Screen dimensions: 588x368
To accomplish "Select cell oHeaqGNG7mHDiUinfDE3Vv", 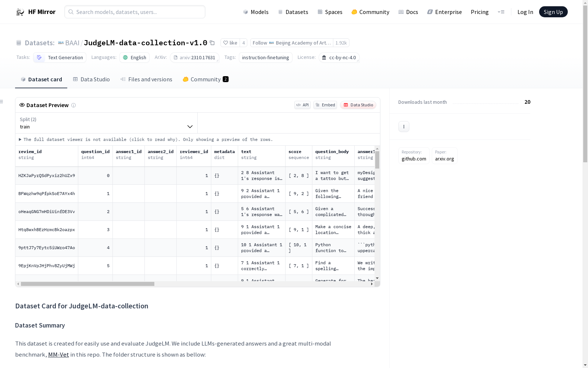I will pos(47,212).
